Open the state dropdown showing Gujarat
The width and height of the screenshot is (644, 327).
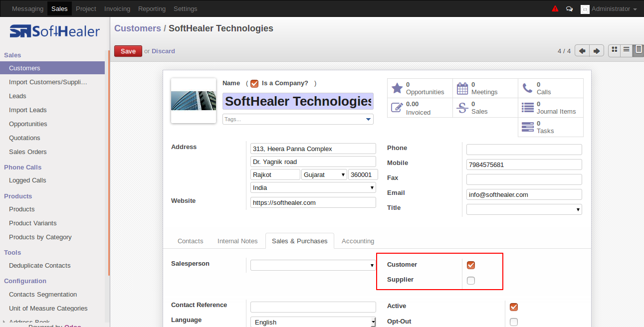(324, 175)
